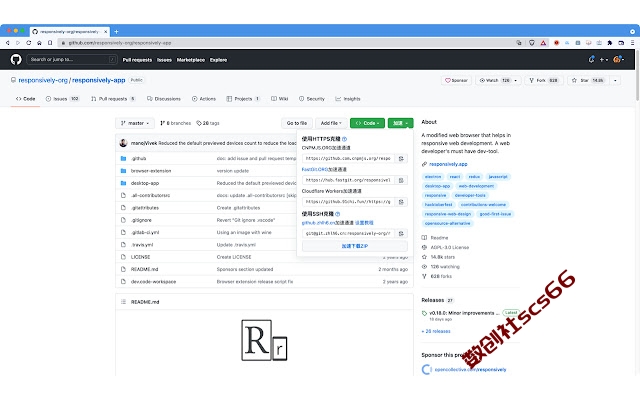Screen dimensions: 640x400
Task: Open the user avatar menu dropdown
Action: point(619,60)
